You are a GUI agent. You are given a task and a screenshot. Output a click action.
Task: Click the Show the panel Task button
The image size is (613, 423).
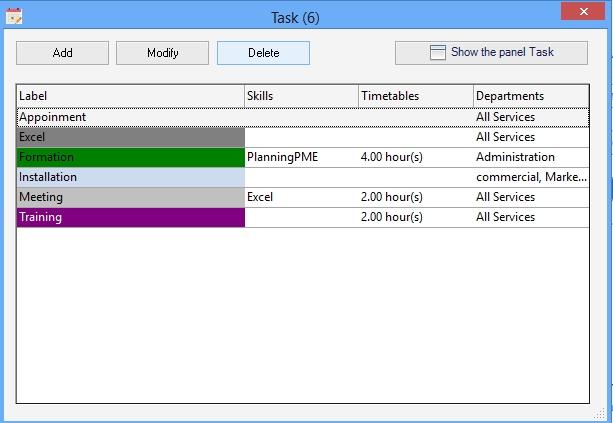(490, 53)
